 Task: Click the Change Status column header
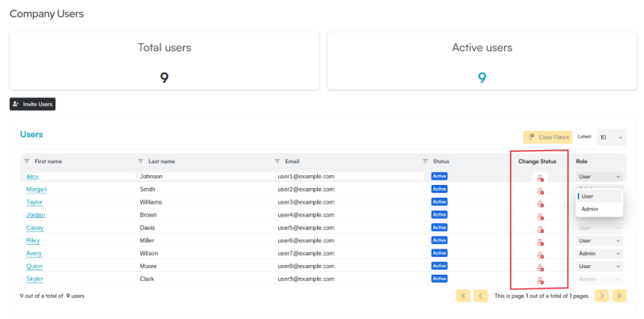click(x=537, y=162)
